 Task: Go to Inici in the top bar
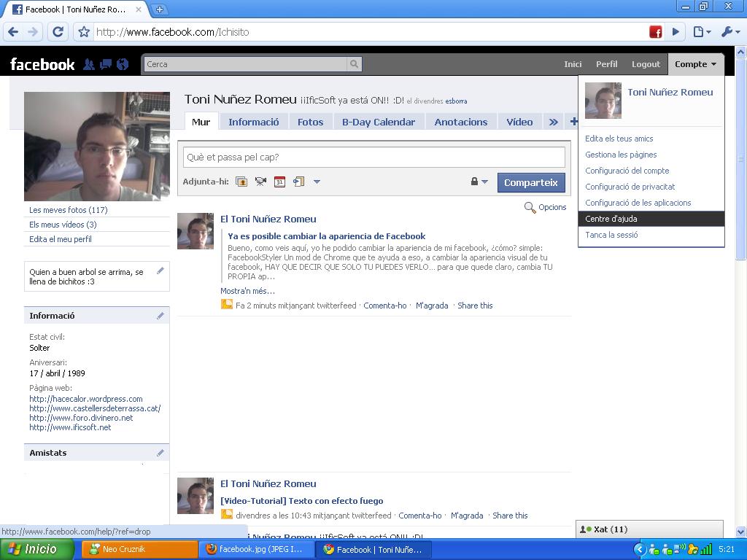click(573, 64)
